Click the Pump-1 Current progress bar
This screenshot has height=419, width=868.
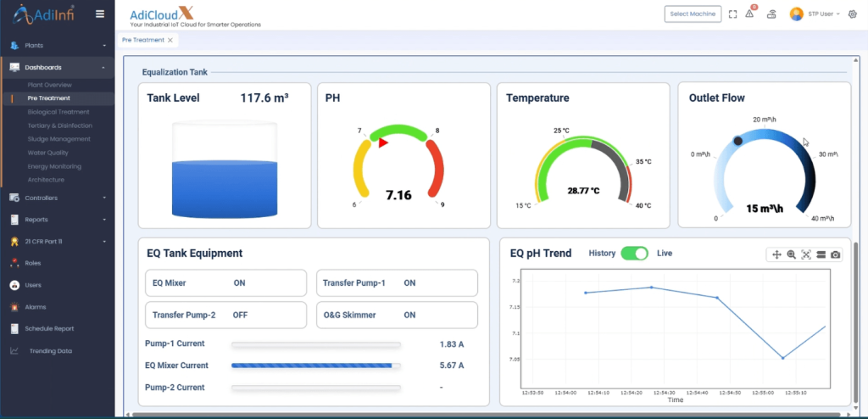316,344
